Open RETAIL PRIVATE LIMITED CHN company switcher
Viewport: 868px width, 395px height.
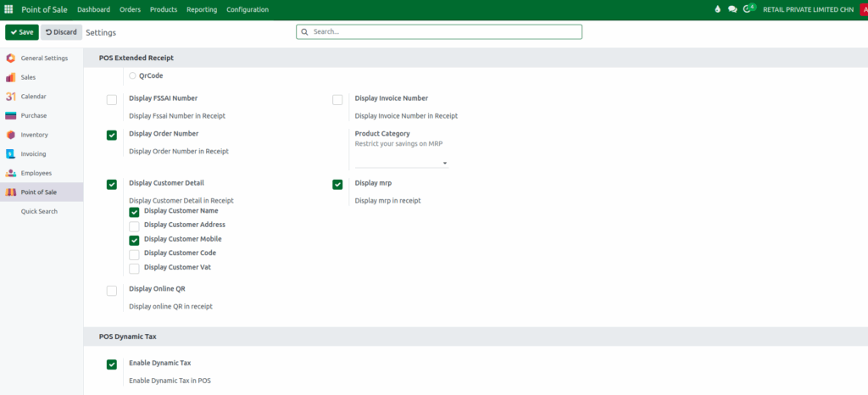[x=808, y=9]
